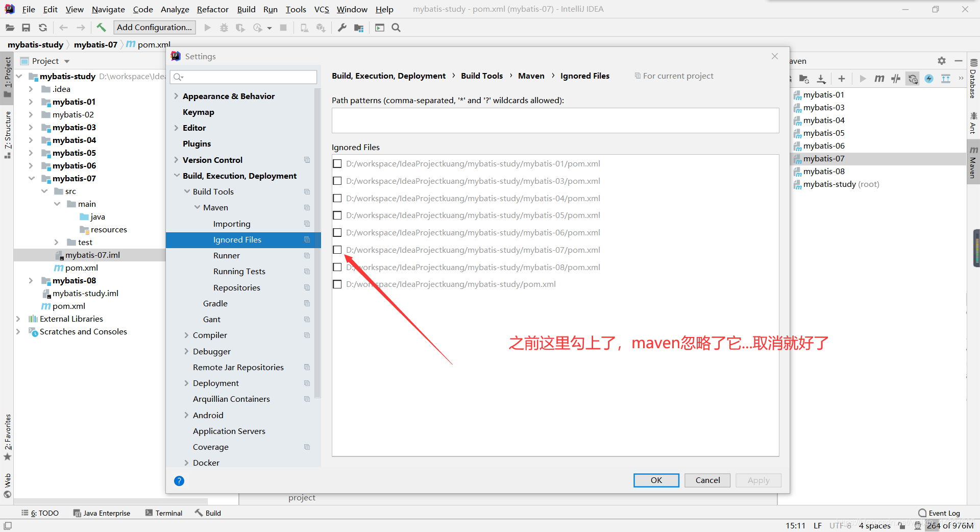
Task: Open the Refactor menu
Action: 212,9
